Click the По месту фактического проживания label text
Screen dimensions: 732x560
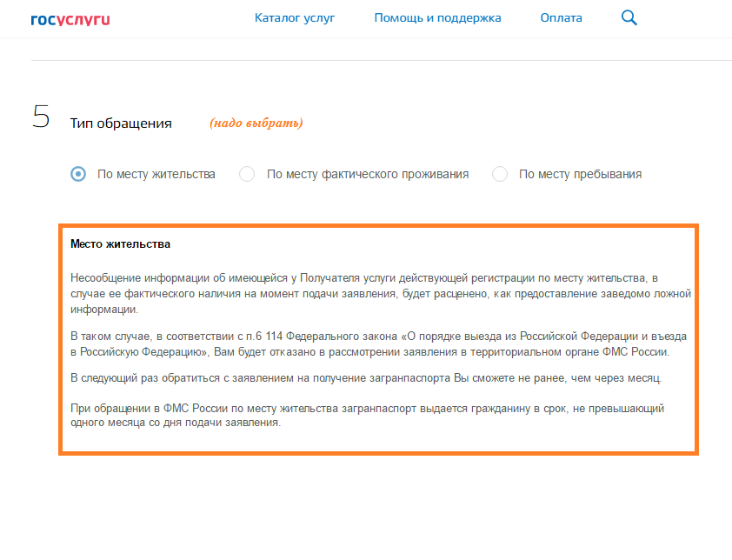click(368, 174)
